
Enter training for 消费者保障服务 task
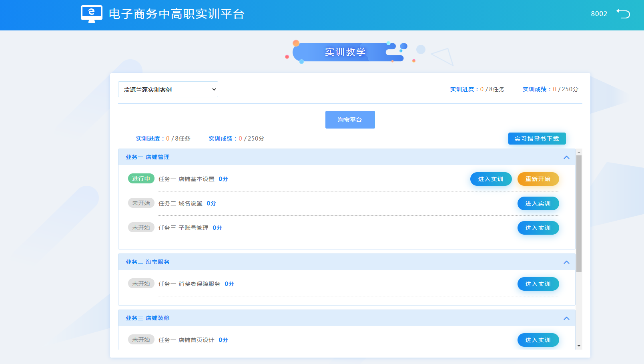[x=538, y=284]
